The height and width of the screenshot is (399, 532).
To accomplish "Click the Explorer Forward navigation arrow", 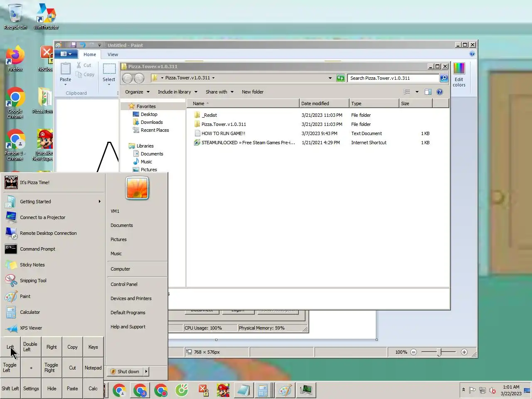I will click(x=139, y=78).
